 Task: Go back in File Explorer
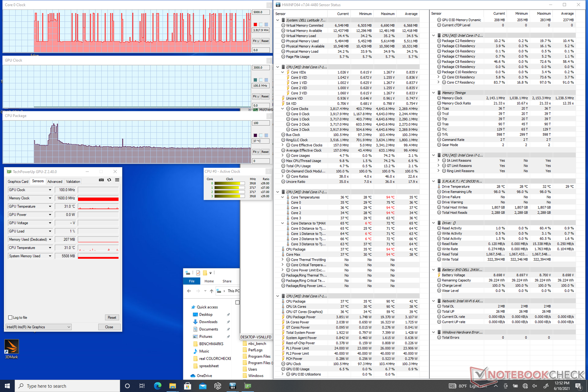[x=189, y=291]
